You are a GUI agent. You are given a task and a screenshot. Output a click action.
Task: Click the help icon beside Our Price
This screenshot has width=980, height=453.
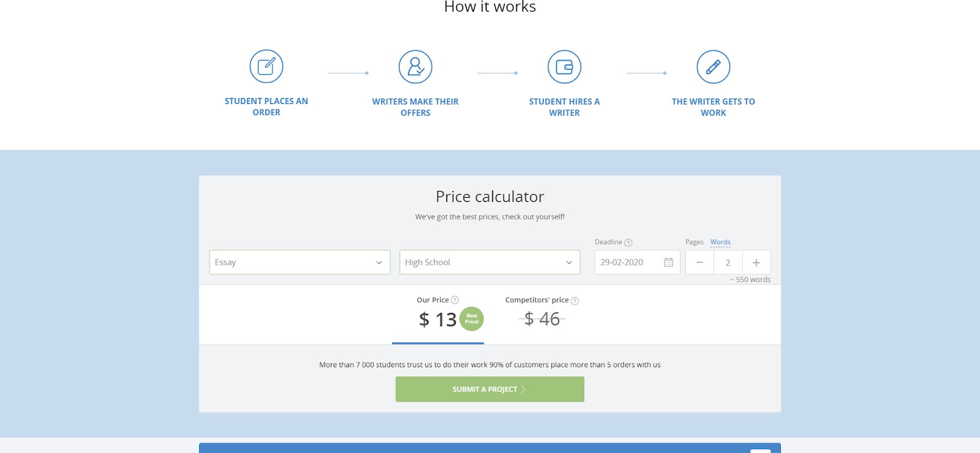[x=454, y=300]
